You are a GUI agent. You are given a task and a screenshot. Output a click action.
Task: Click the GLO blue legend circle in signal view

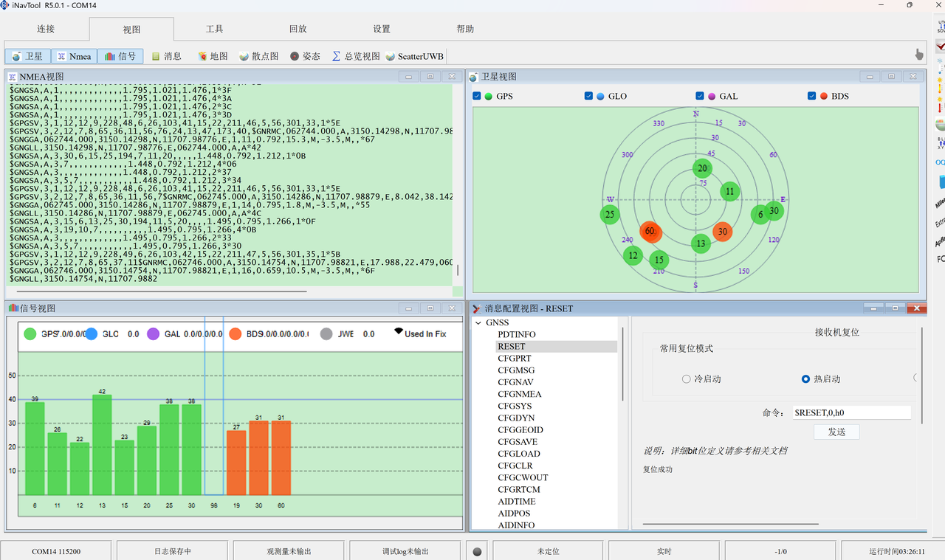92,334
